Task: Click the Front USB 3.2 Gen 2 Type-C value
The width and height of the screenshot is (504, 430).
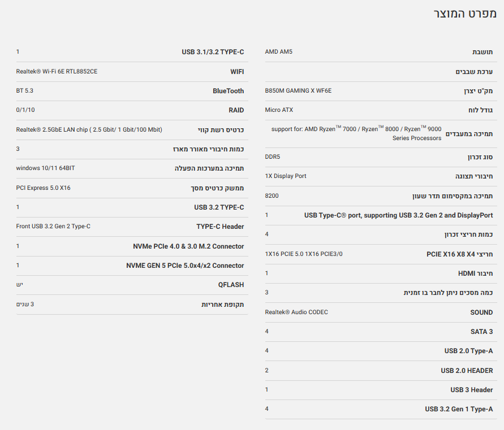Action: pos(53,226)
